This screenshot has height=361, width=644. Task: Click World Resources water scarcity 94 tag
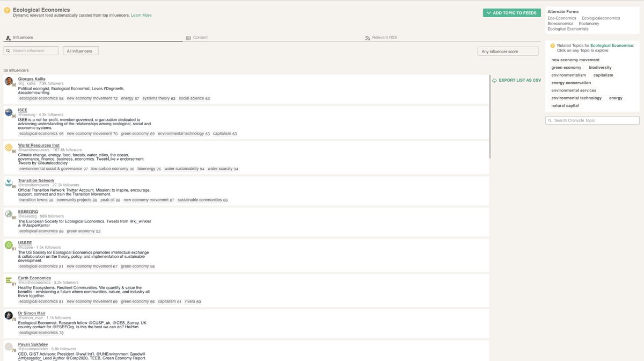(223, 169)
